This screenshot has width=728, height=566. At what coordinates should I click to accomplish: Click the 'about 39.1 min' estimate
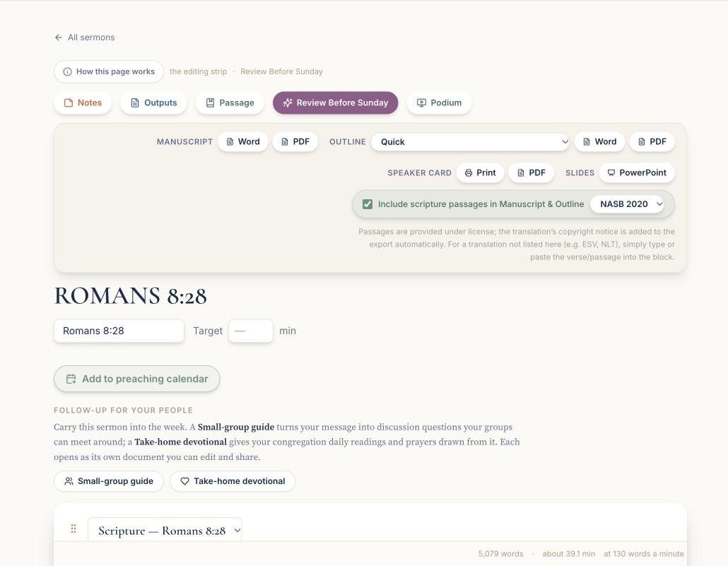569,554
